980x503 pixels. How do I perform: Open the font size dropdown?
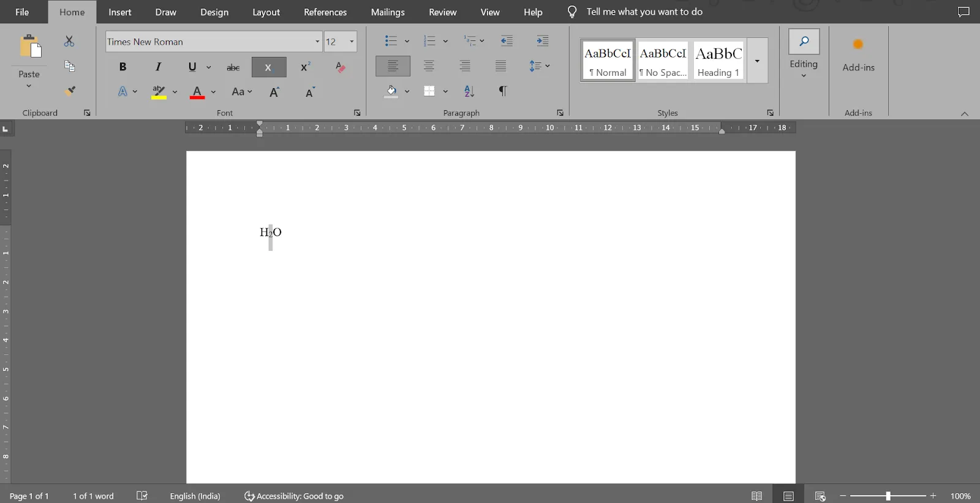352,42
